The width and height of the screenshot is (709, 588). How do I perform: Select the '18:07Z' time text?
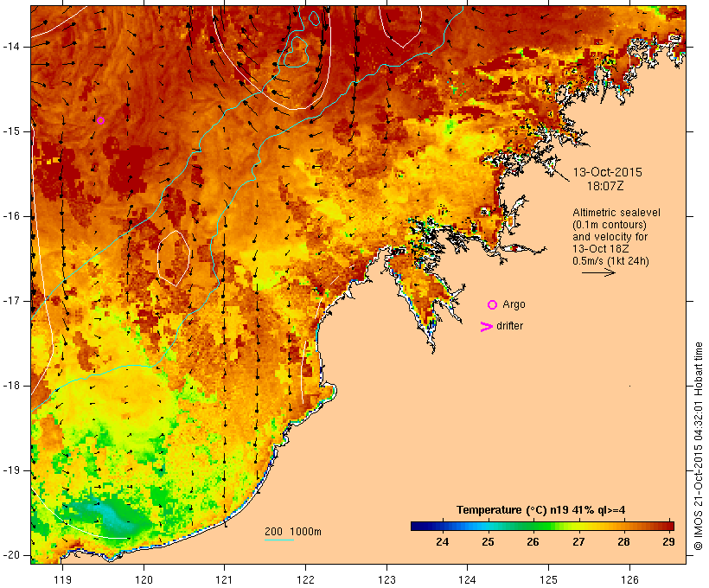click(605, 186)
